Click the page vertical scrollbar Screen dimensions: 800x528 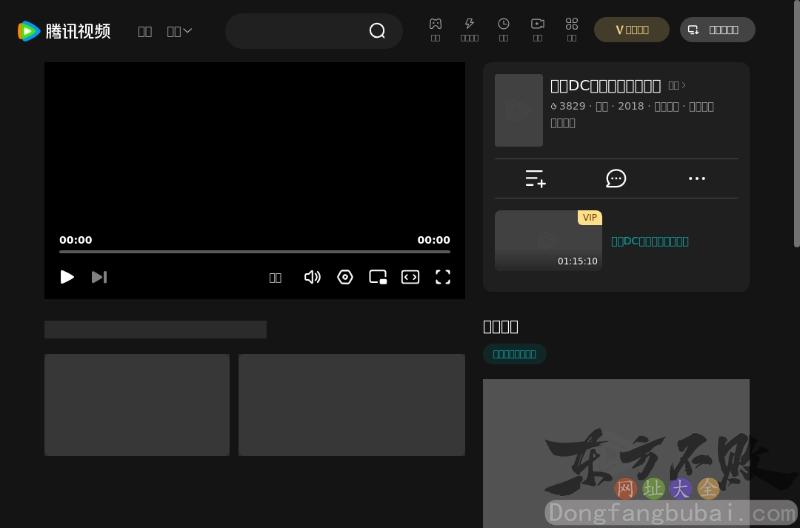(796, 122)
